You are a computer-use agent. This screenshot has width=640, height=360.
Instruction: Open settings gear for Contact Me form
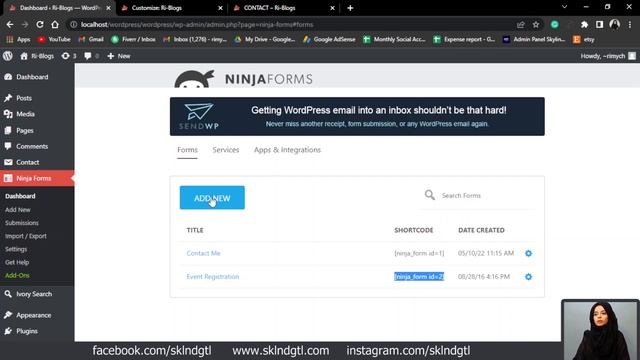(x=528, y=253)
